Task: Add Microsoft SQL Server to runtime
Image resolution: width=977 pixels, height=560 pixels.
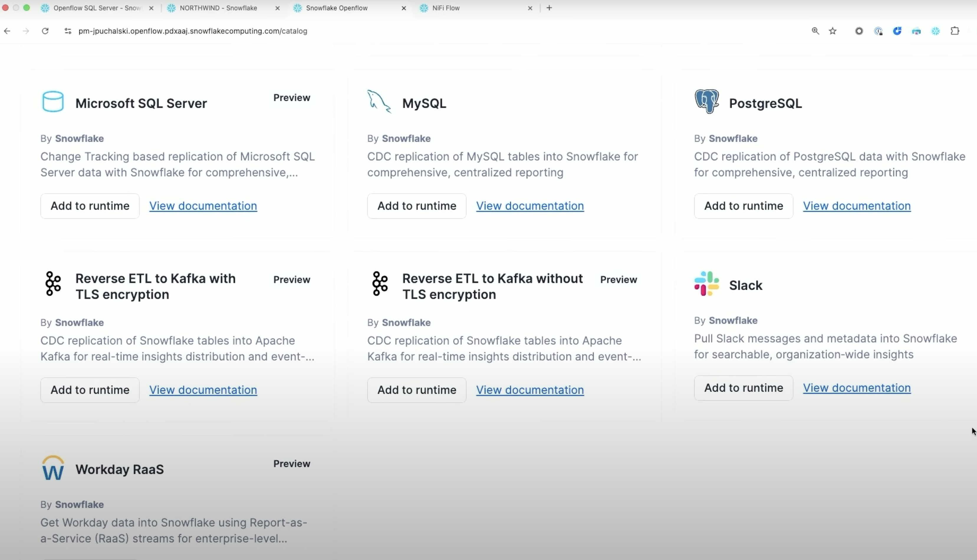Action: coord(90,206)
